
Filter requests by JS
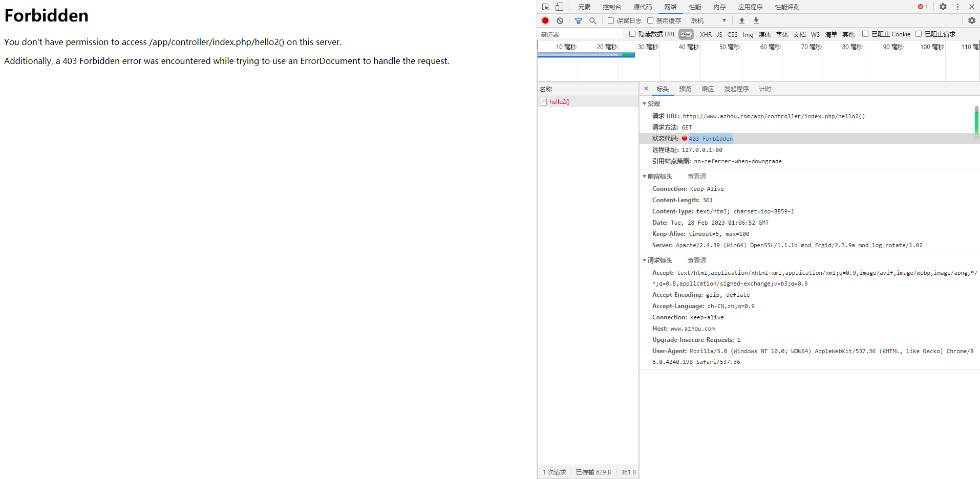[x=719, y=34]
